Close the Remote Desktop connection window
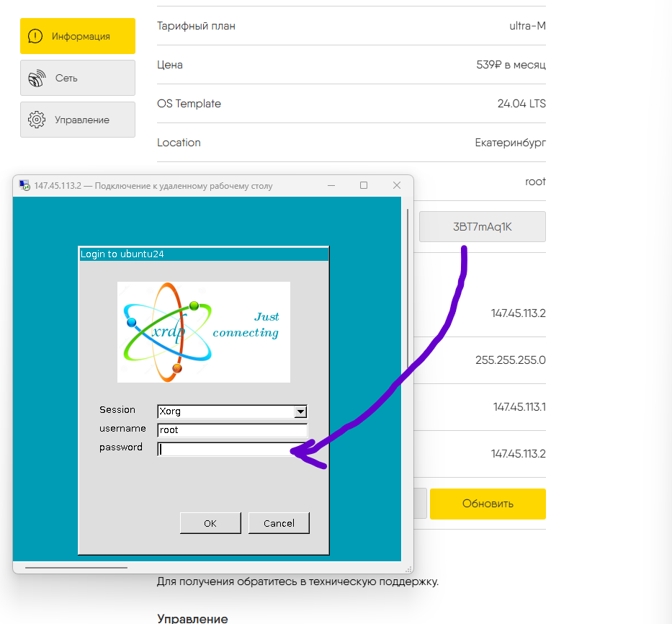Image resolution: width=672 pixels, height=624 pixels. point(397,185)
